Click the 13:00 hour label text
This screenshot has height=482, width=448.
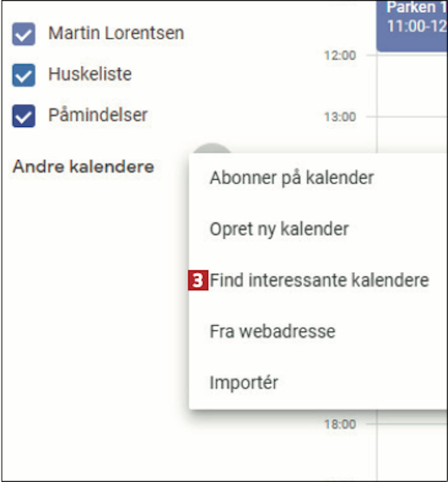340,117
